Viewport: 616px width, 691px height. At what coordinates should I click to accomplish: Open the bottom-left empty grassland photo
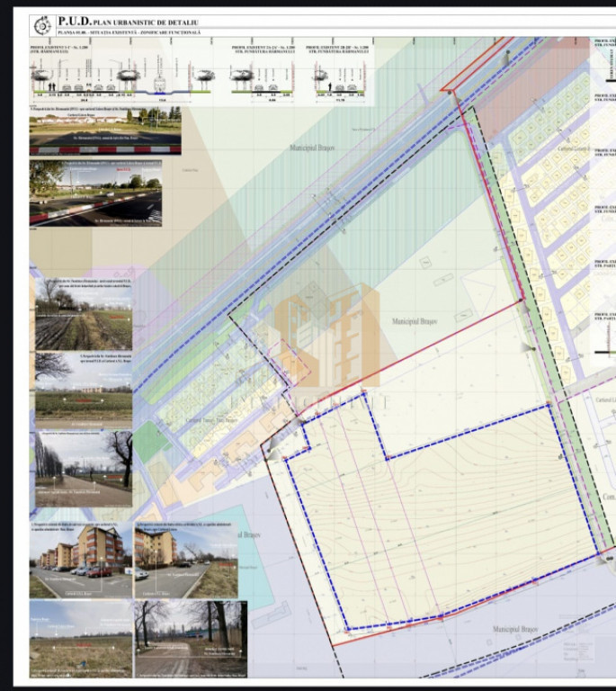[x=80, y=639]
